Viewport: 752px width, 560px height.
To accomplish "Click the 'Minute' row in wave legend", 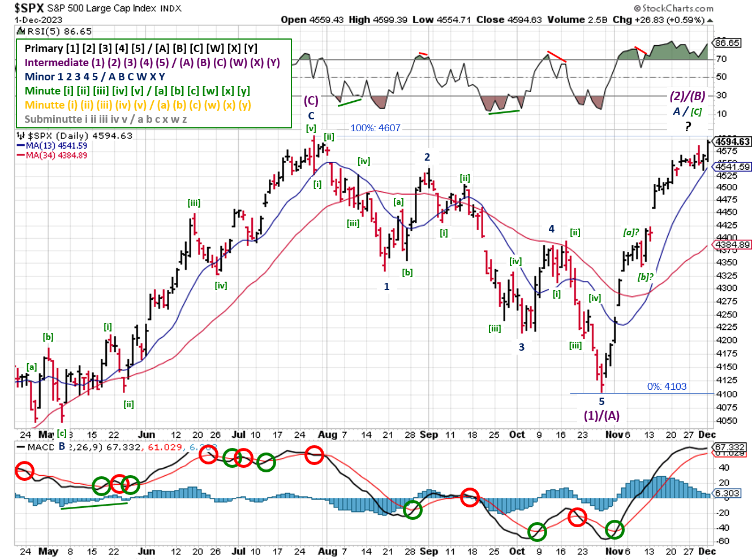I will [137, 91].
